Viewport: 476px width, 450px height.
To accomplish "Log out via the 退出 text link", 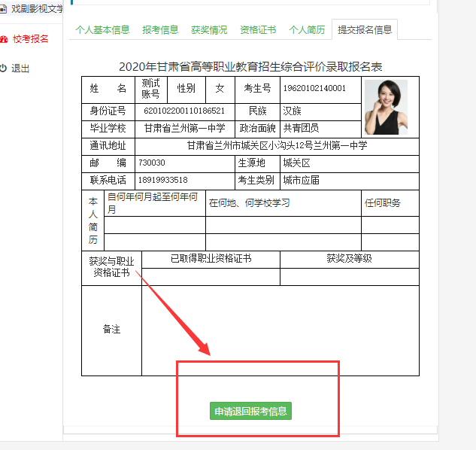I will [x=21, y=68].
